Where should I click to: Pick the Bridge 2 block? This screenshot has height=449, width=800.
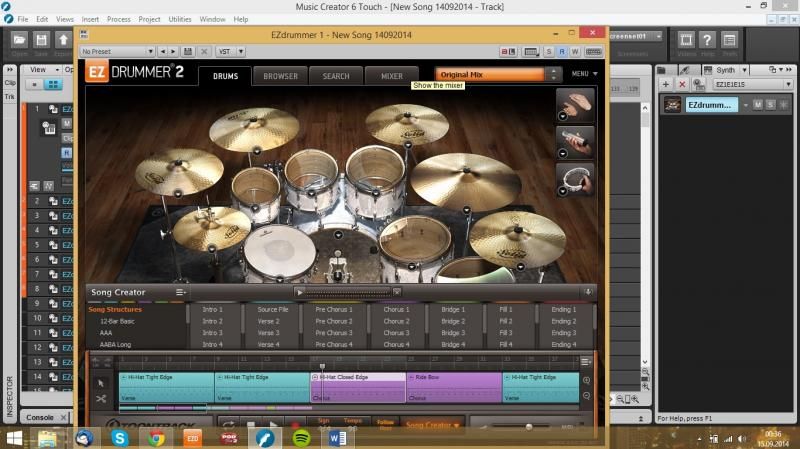pos(453,321)
